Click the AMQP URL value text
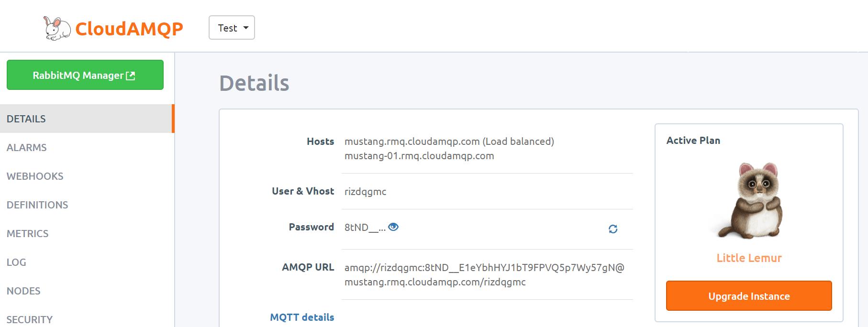The image size is (868, 327). tap(484, 275)
